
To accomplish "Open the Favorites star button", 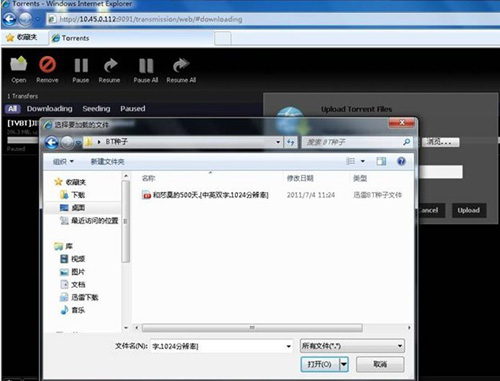I will (x=10, y=37).
